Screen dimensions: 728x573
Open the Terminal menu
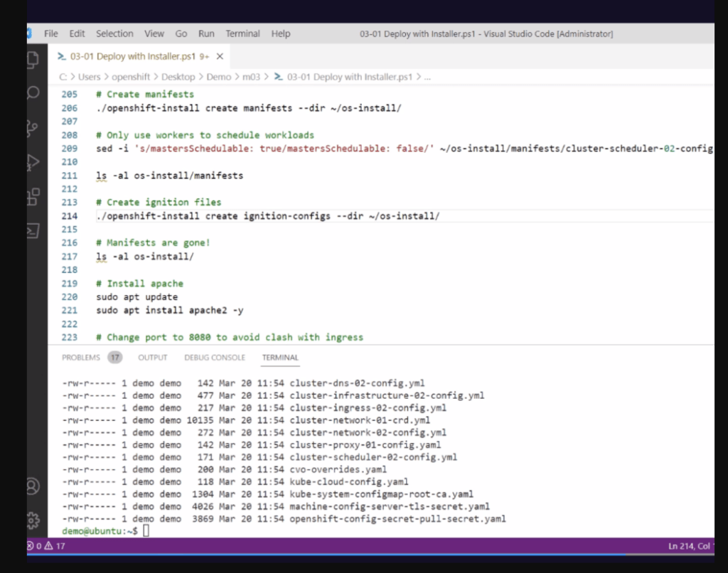[243, 33]
